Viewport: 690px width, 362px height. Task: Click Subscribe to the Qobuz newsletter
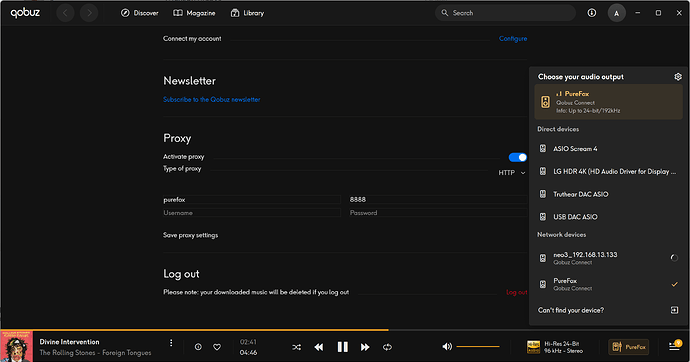tap(212, 99)
